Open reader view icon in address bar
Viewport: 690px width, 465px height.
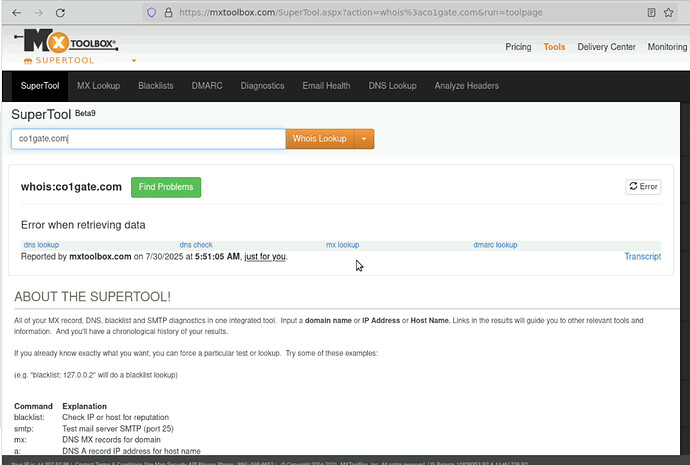pos(652,13)
